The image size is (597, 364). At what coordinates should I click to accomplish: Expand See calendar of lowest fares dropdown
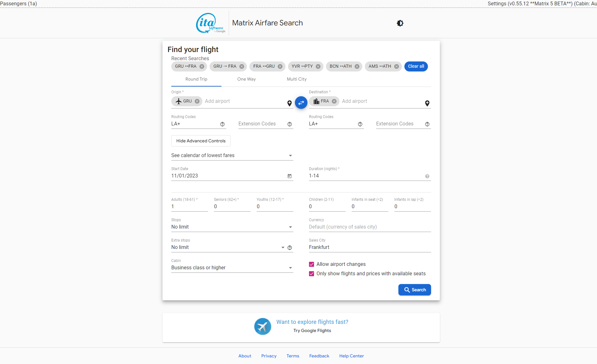(x=232, y=156)
